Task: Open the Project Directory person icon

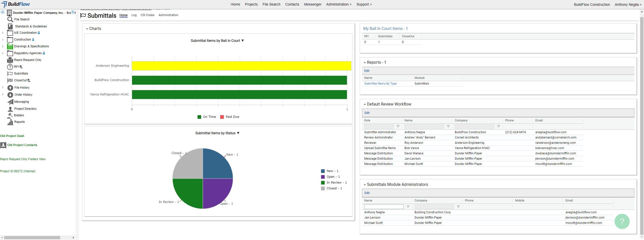Action: (10, 109)
